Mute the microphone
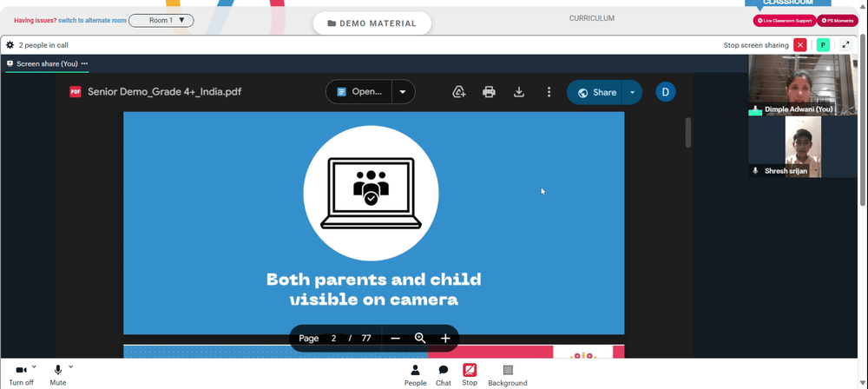Image resolution: width=868 pixels, height=389 pixels. click(58, 375)
